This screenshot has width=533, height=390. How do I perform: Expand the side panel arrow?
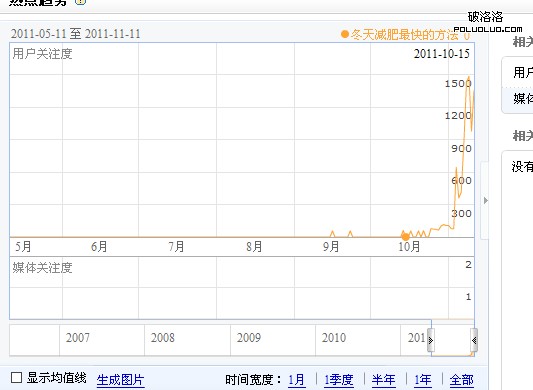486,201
